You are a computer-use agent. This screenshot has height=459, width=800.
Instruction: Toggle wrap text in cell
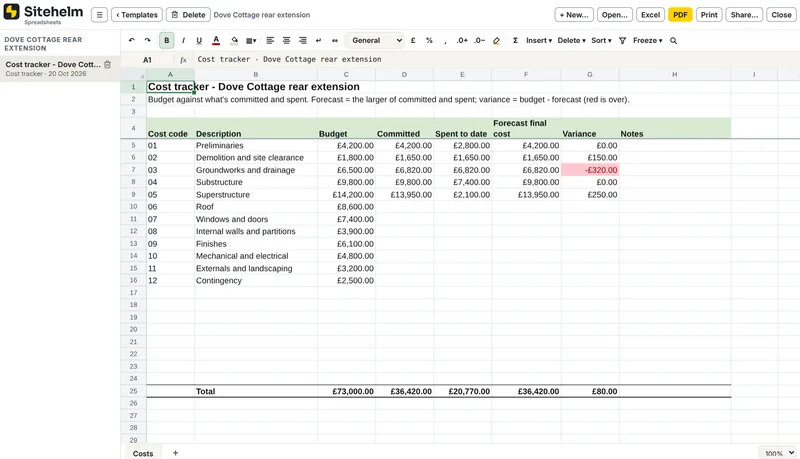click(x=318, y=40)
